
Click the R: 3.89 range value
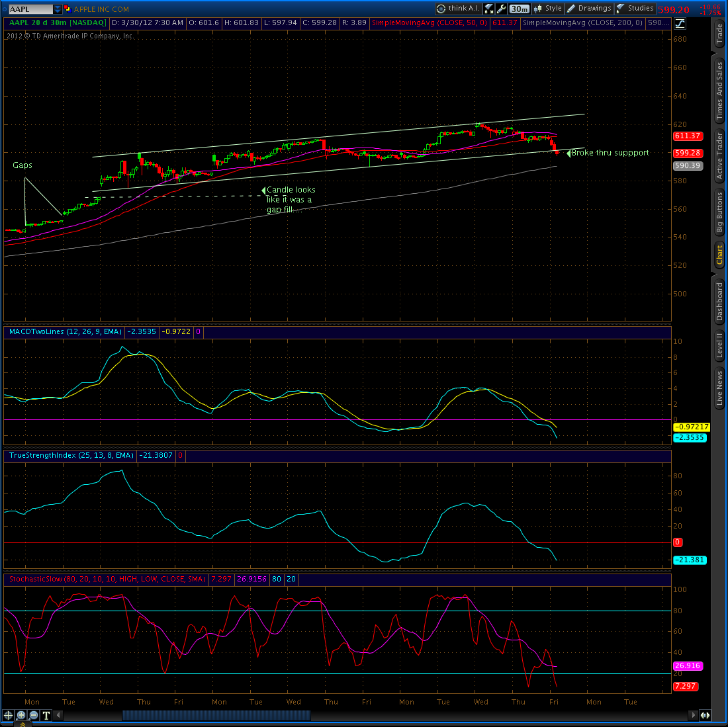[x=354, y=22]
